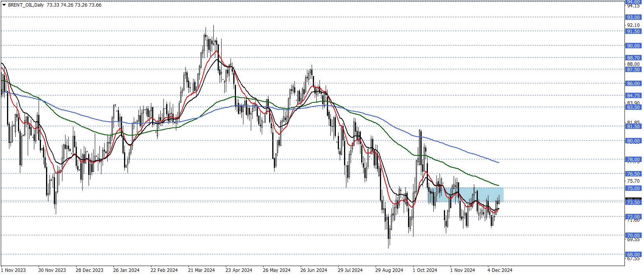Image resolution: width=644 pixels, height=275 pixels.
Task: Click the 84.75 price level label
Action: (x=633, y=95)
